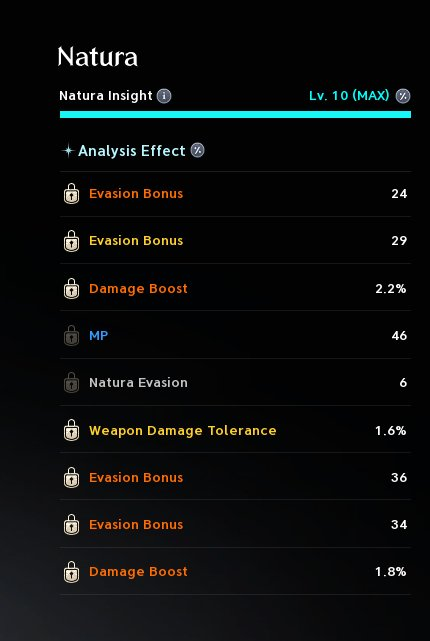Unlock the Damage Boost 1.8% effect

pyautogui.click(x=72, y=572)
